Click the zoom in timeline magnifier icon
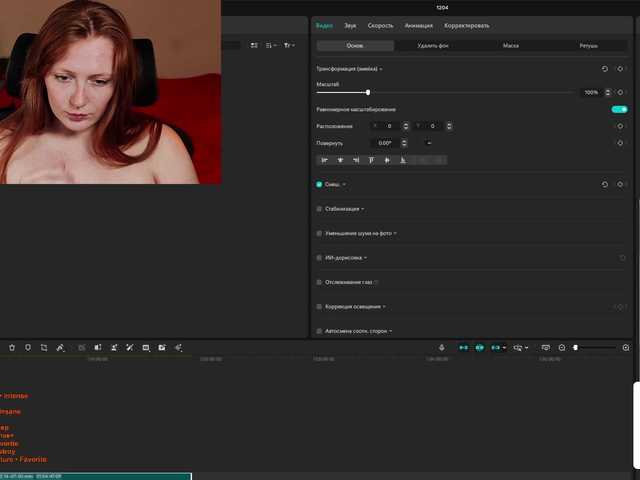Screen dimensions: 640x480 coord(626,347)
